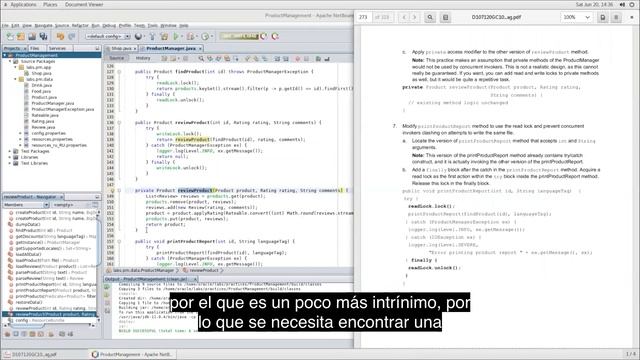Expand the config.properties node
The height and width of the screenshot is (360, 640).
[x=21, y=133]
